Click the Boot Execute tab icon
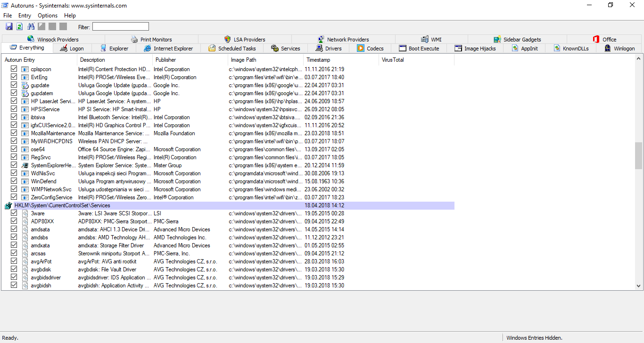The image size is (644, 343). [403, 48]
